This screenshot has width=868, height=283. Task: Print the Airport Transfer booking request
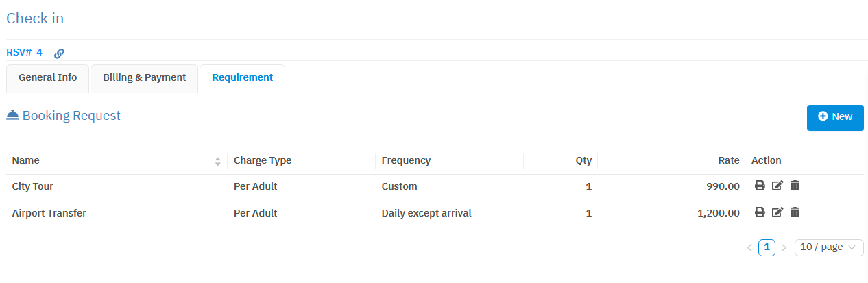point(760,212)
